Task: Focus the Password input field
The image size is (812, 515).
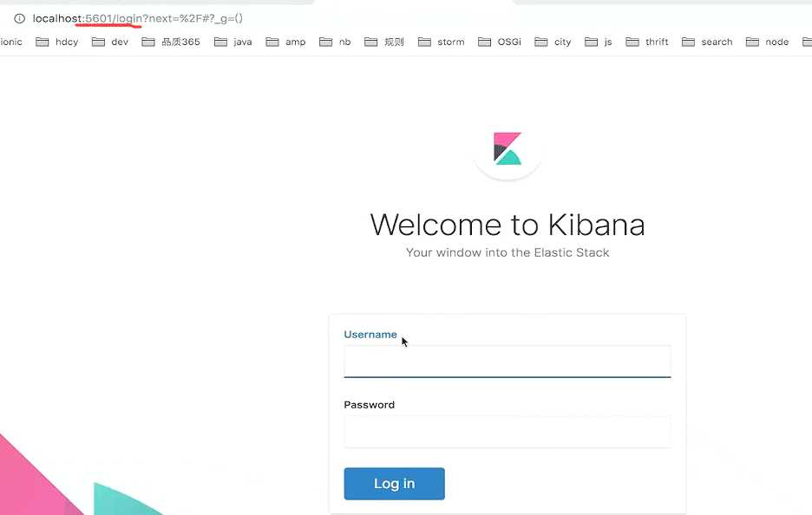Action: click(507, 432)
